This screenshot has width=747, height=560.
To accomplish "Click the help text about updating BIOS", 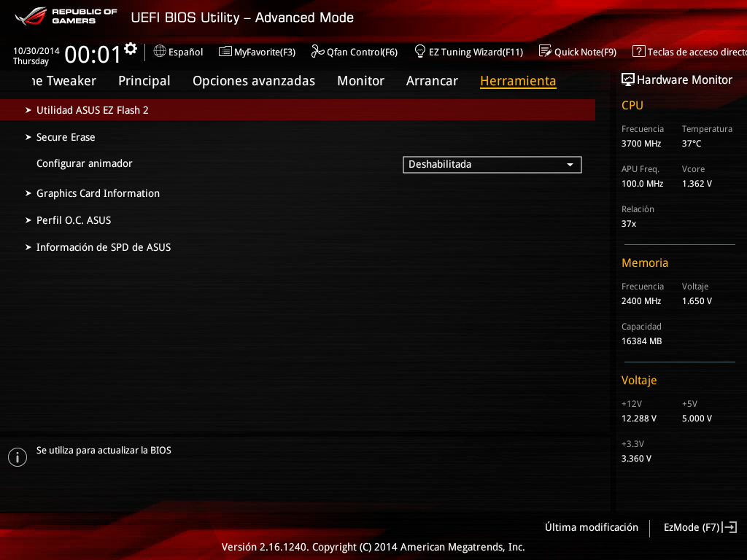I will click(x=104, y=450).
